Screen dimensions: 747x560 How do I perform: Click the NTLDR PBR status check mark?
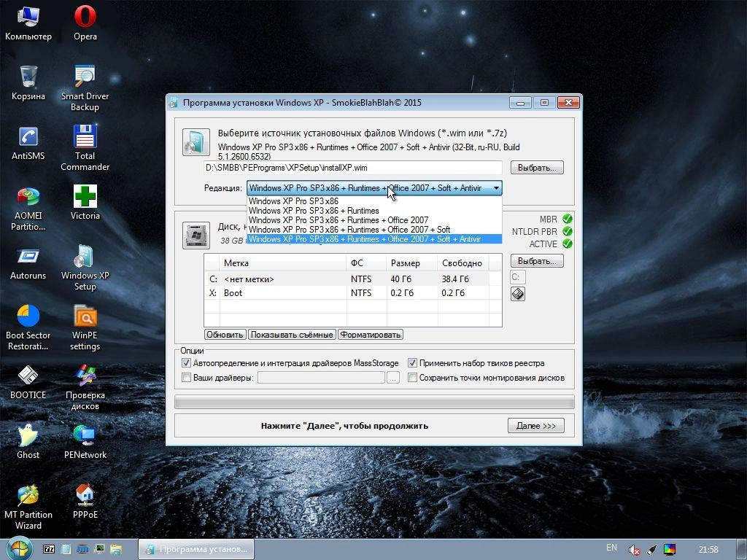point(568,231)
